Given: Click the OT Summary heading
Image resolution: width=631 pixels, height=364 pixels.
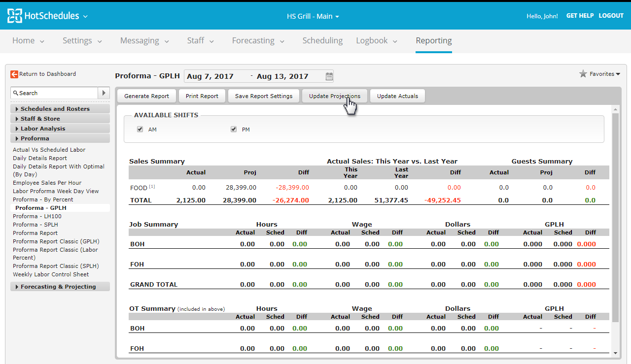Looking at the screenshot, I should [x=152, y=309].
